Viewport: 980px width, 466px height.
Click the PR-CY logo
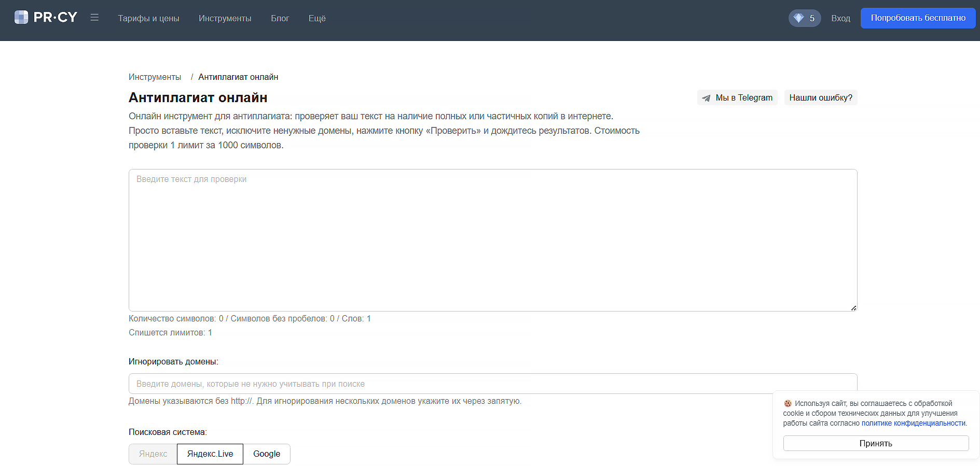pyautogui.click(x=46, y=17)
